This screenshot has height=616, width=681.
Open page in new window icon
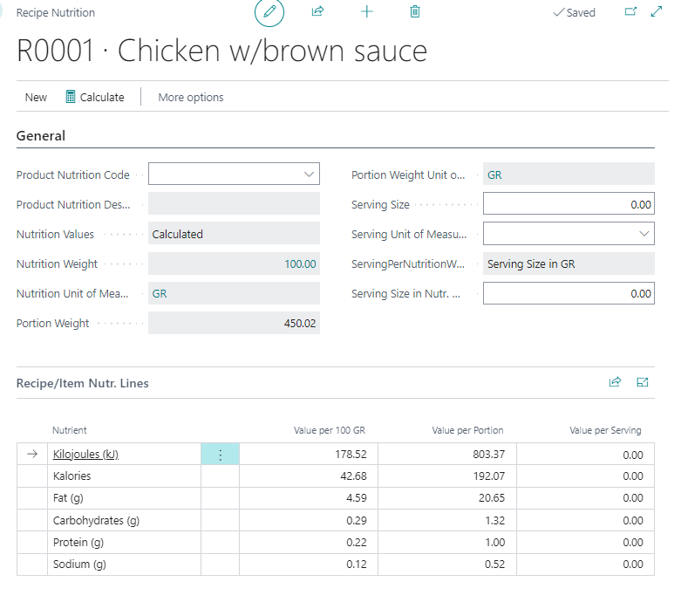click(631, 12)
